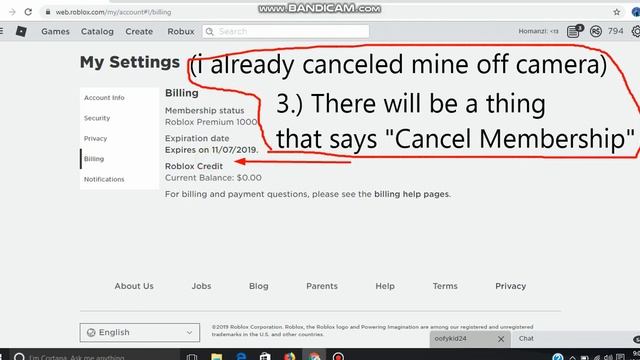640x360 pixels.
Task: Expand the Chat panel
Action: pyautogui.click(x=527, y=338)
